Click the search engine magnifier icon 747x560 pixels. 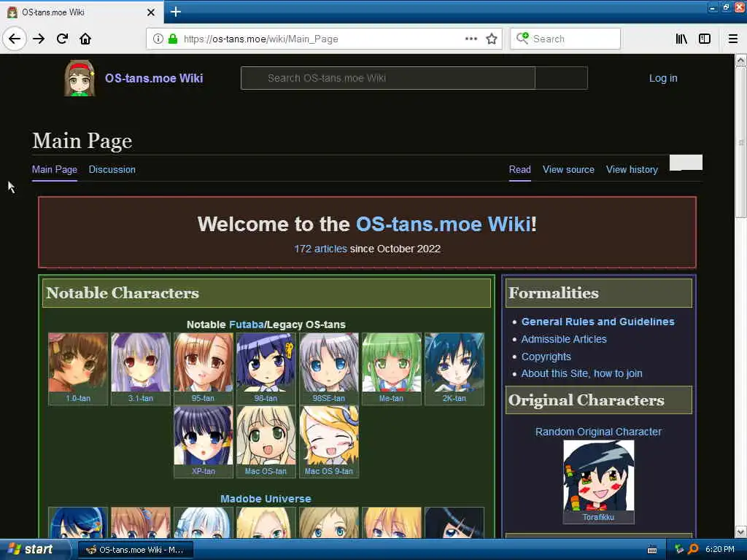click(x=522, y=38)
